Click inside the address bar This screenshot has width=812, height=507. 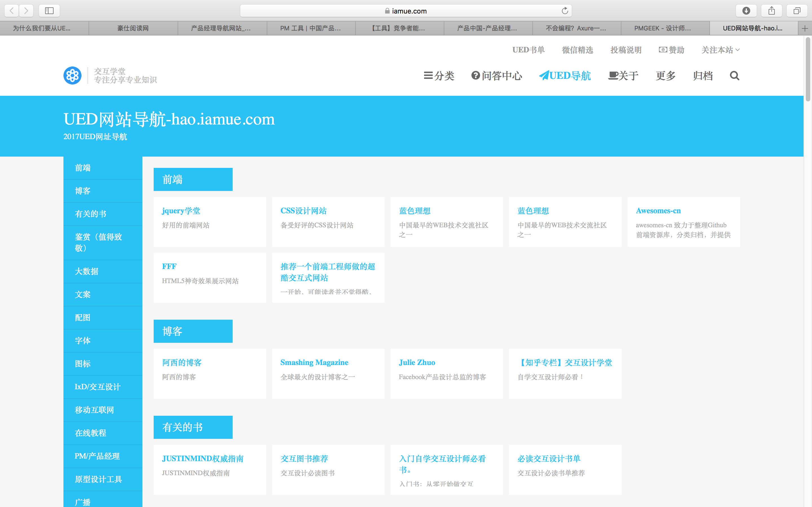[406, 10]
